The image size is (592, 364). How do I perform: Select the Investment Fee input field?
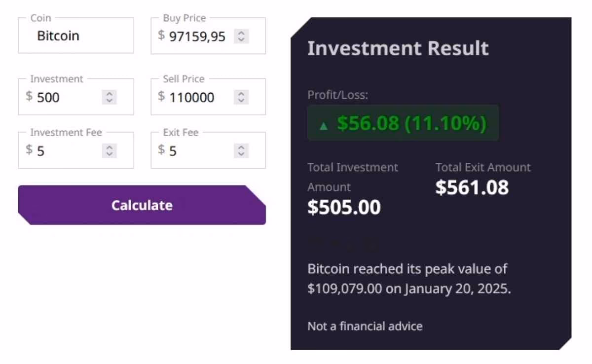pyautogui.click(x=64, y=150)
